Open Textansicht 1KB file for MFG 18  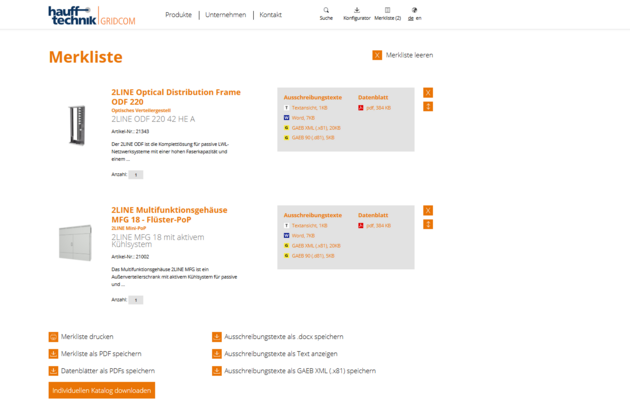coord(309,225)
